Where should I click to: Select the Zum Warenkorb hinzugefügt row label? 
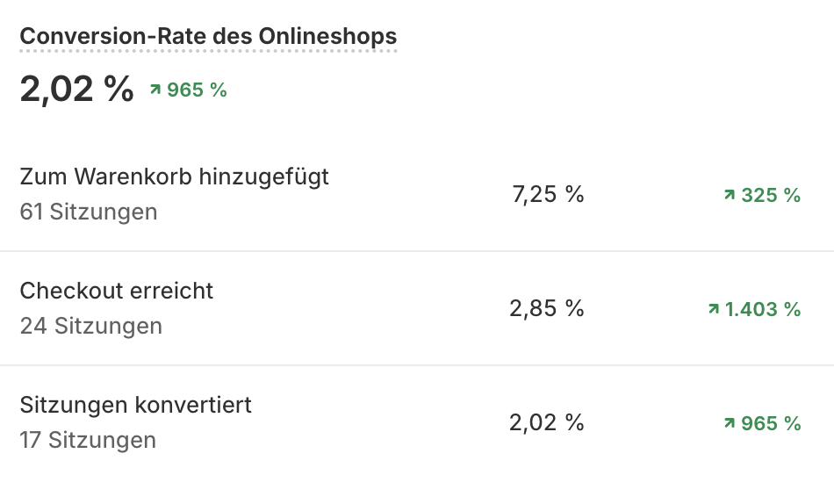point(175,176)
